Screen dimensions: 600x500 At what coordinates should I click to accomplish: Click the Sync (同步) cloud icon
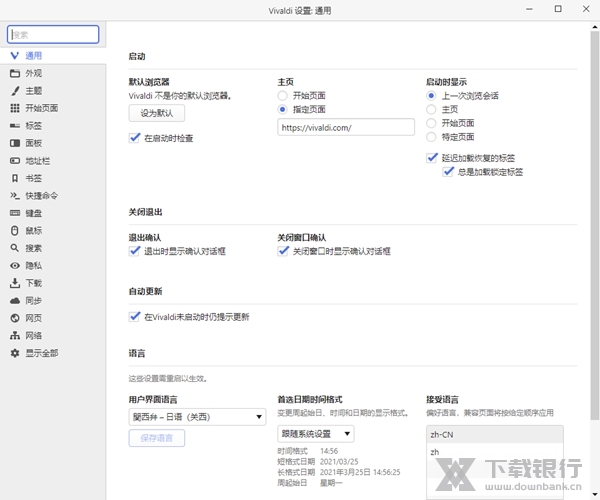point(15,301)
